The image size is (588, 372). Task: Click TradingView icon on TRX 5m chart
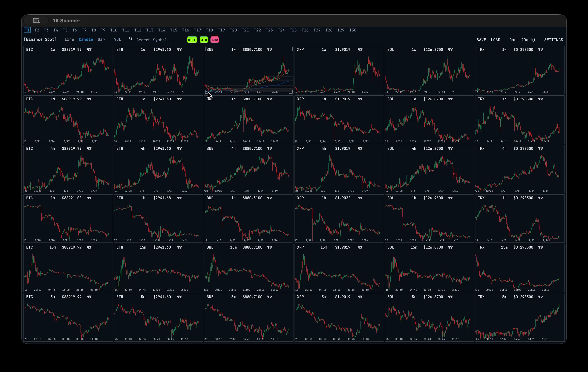point(541,297)
